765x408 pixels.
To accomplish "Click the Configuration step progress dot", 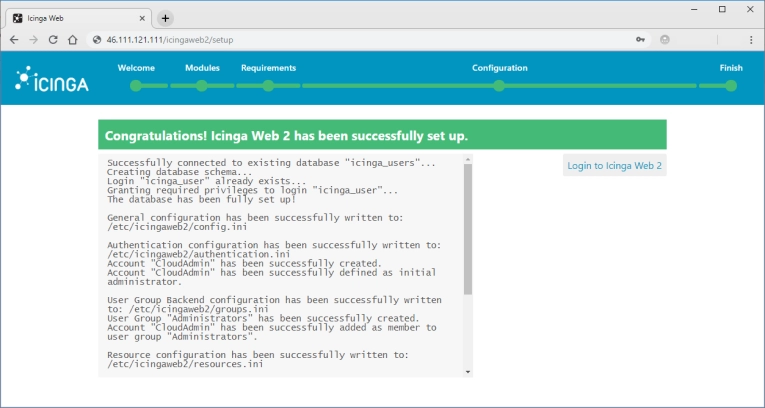I will [x=499, y=86].
